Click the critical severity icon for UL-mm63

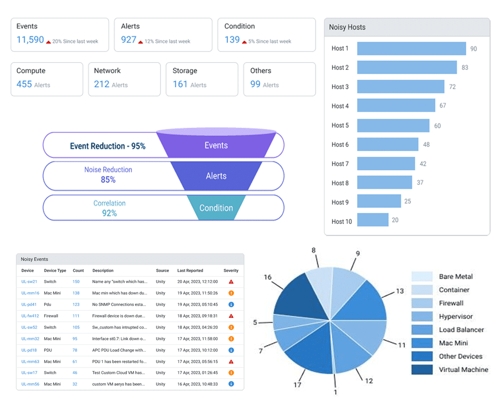[231, 361]
